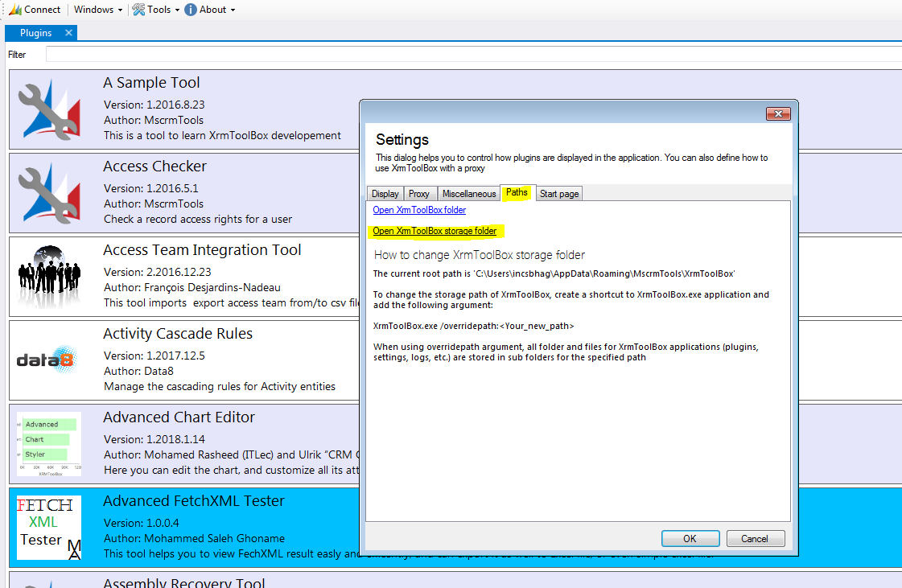Click the Tools wrench icon in toolbar
Screen dimensions: 902x588
(x=138, y=10)
